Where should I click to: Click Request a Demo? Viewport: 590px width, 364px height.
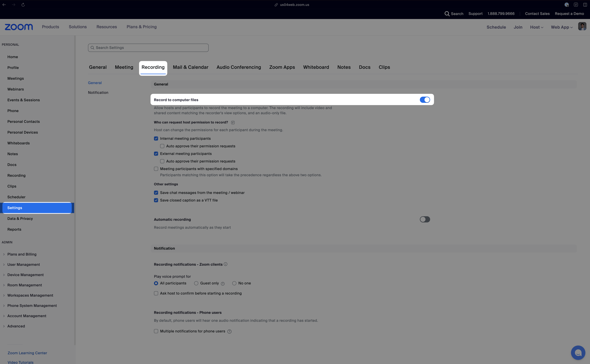tap(569, 14)
